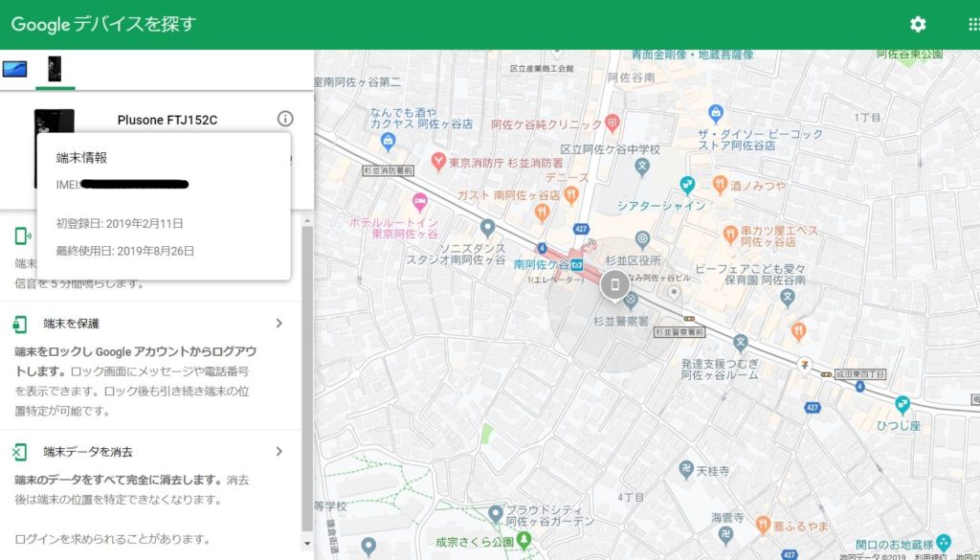The image size is (980, 560).
Task: Click the 端末データを消去 heading text
Action: [88, 452]
